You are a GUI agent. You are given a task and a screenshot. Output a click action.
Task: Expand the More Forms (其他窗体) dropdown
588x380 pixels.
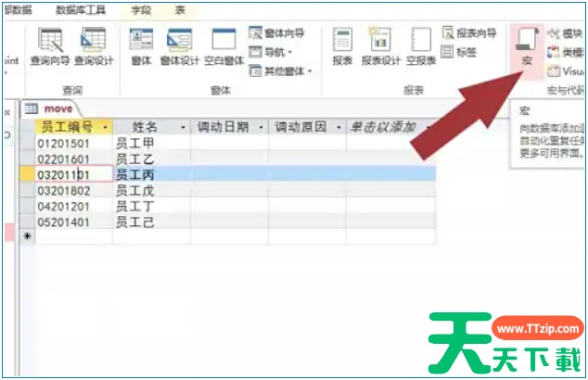pyautogui.click(x=280, y=70)
